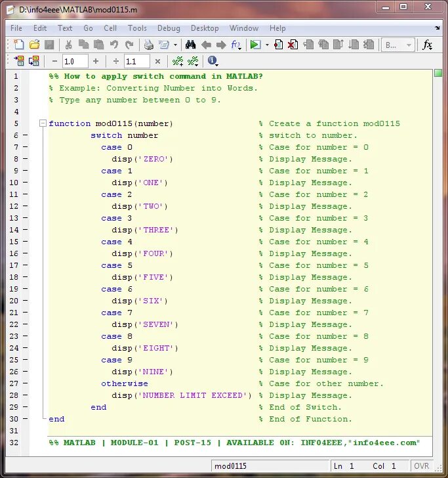
Task: Open the Debug menu
Action: click(169, 28)
